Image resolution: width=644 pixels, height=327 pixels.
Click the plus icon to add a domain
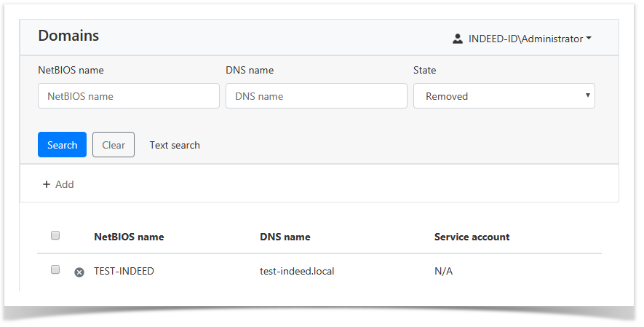coord(47,184)
